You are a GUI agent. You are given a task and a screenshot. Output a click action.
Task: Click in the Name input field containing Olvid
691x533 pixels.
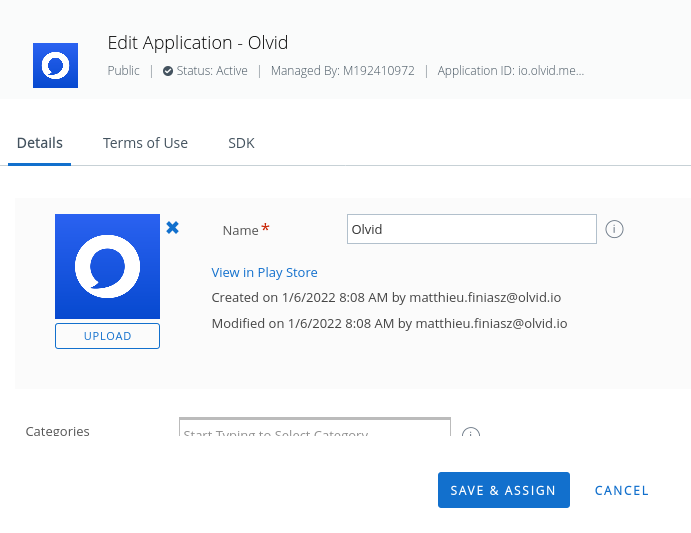[472, 229]
